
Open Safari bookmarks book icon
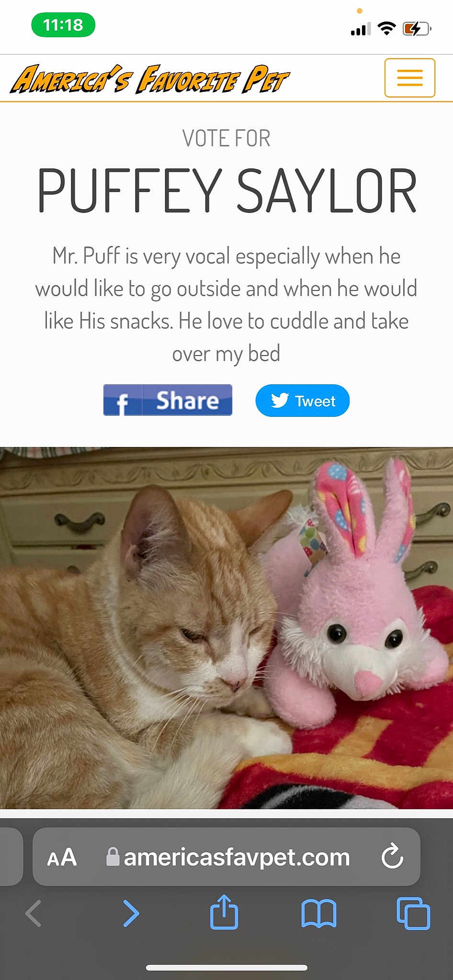(318, 913)
